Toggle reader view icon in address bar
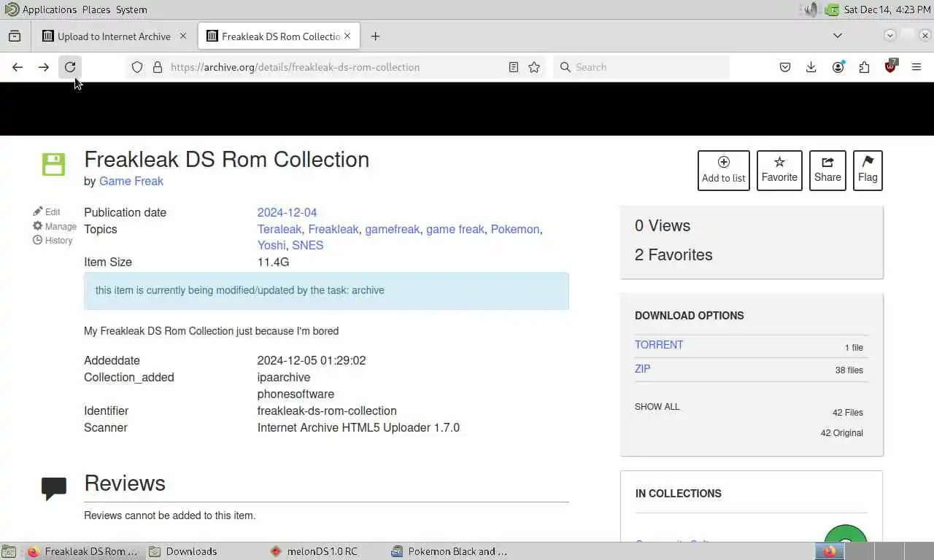The width and height of the screenshot is (934, 560). 514,67
